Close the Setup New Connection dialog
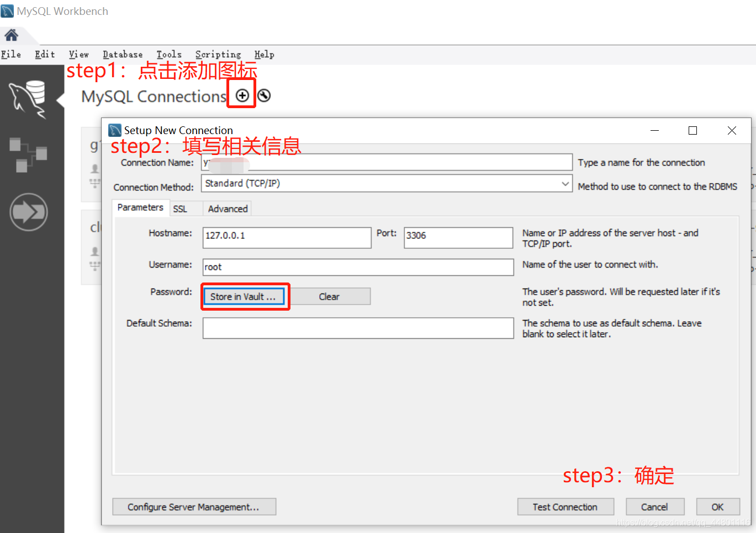Viewport: 756px width, 533px height. tap(732, 130)
